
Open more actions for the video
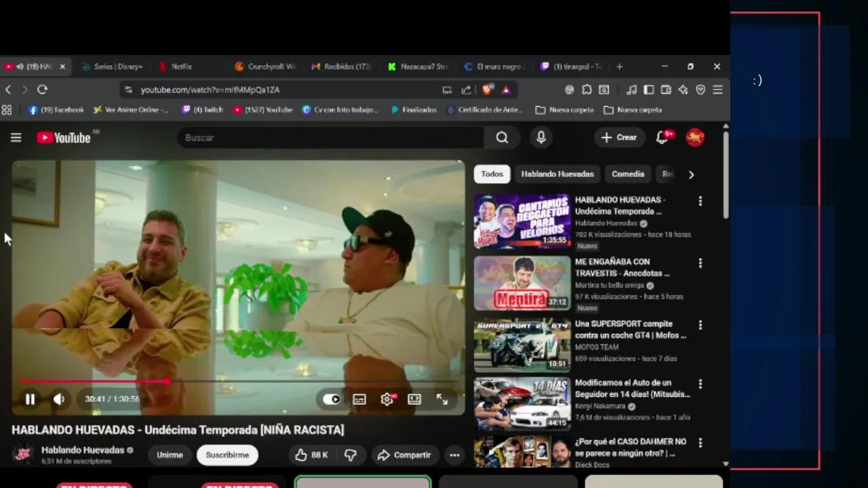(x=454, y=455)
